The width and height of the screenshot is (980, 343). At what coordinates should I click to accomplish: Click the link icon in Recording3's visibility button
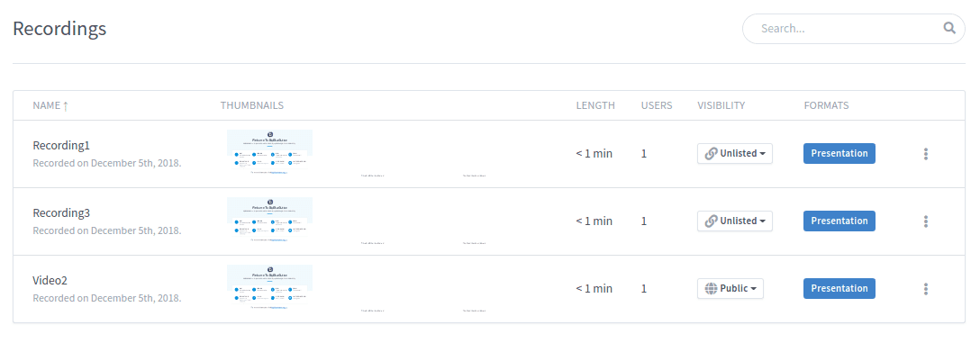point(711,221)
